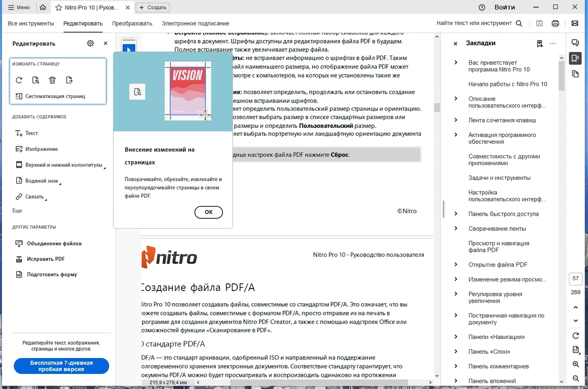Image resolution: width=588 pixels, height=389 pixels.
Task: Click the page display settings icon above zoom in
Action: (576, 350)
